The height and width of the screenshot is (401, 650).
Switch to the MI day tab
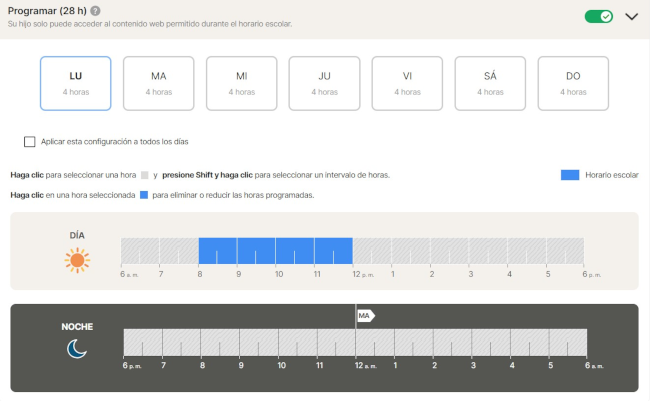point(241,83)
